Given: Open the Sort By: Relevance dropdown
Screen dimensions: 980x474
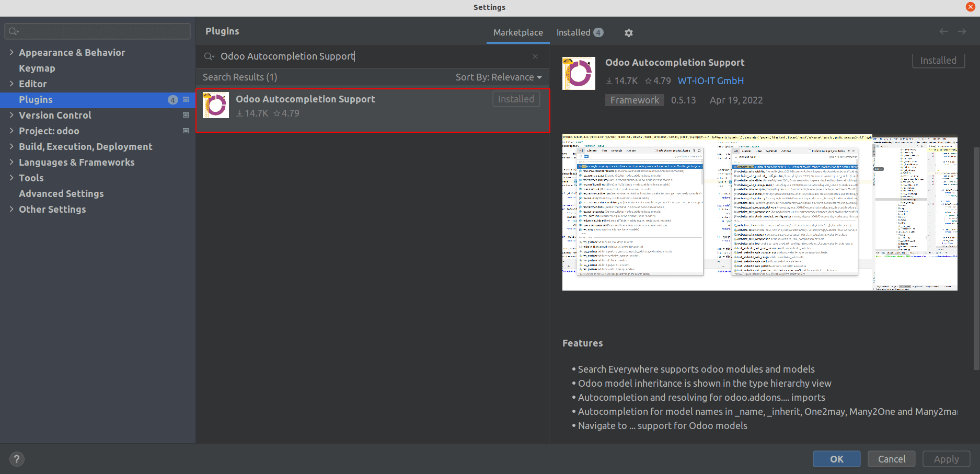Looking at the screenshot, I should click(499, 77).
